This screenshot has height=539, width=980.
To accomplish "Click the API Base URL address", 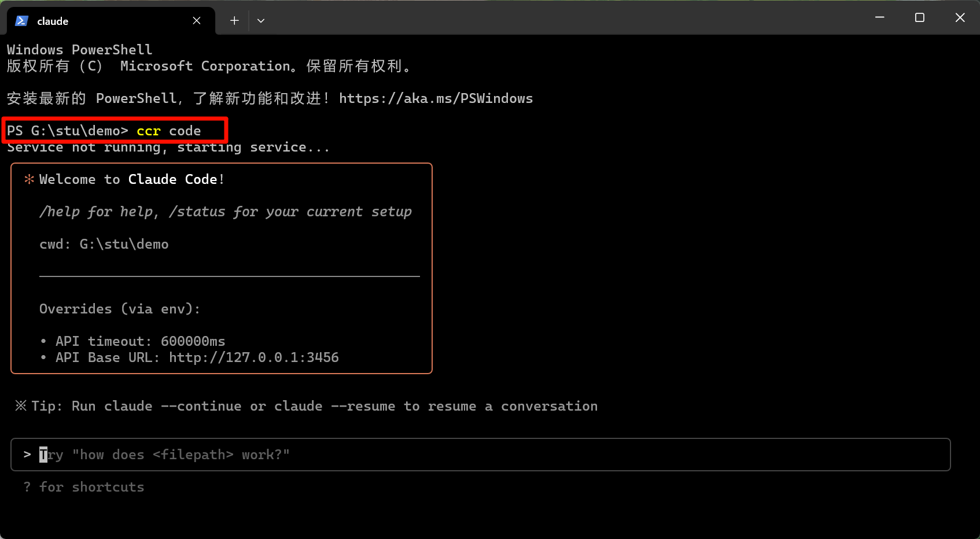I will click(x=253, y=357).
